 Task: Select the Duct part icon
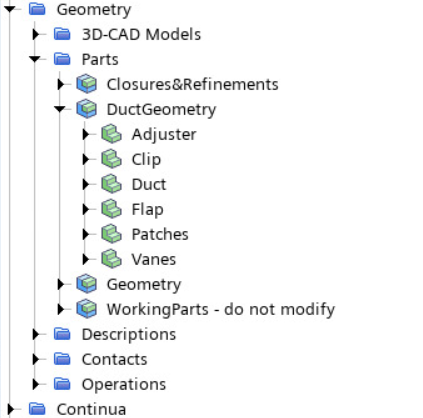click(111, 184)
